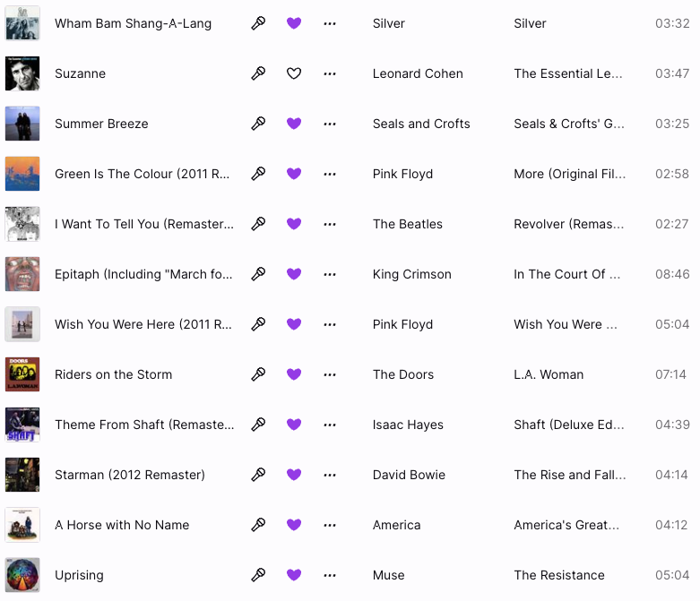View lyrics for Uprising track
This screenshot has width=700, height=601.
pos(258,575)
